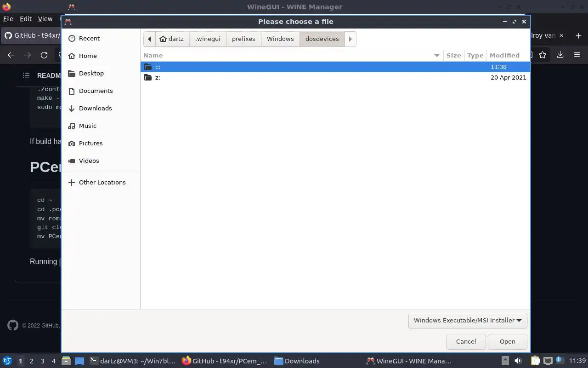
Task: Switch to workspace 4
Action: pyautogui.click(x=53, y=361)
